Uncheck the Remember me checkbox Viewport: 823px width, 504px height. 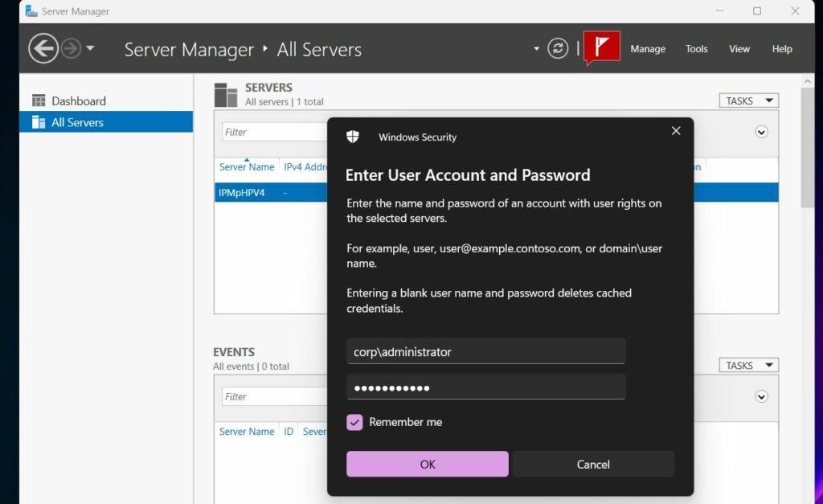[354, 423]
